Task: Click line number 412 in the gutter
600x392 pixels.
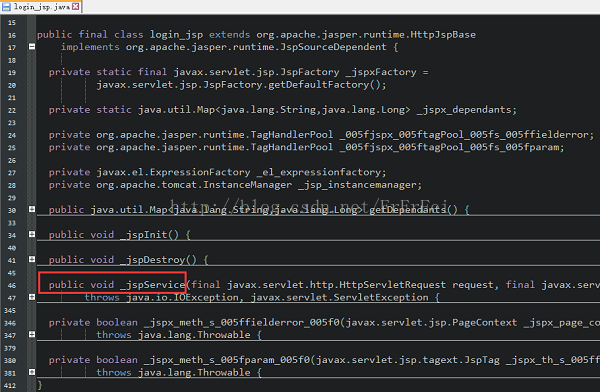Action: (x=10, y=385)
